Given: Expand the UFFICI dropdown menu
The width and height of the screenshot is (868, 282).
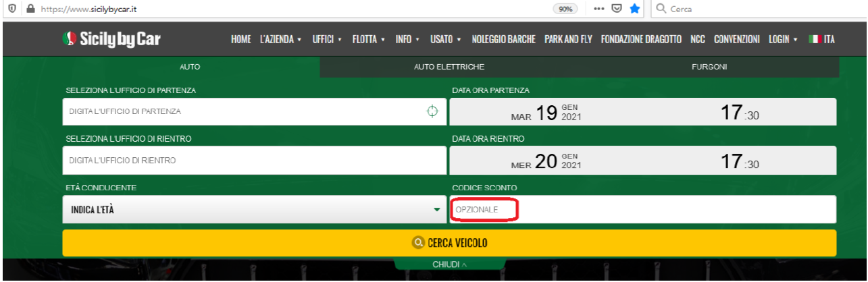Looking at the screenshot, I should pyautogui.click(x=327, y=39).
